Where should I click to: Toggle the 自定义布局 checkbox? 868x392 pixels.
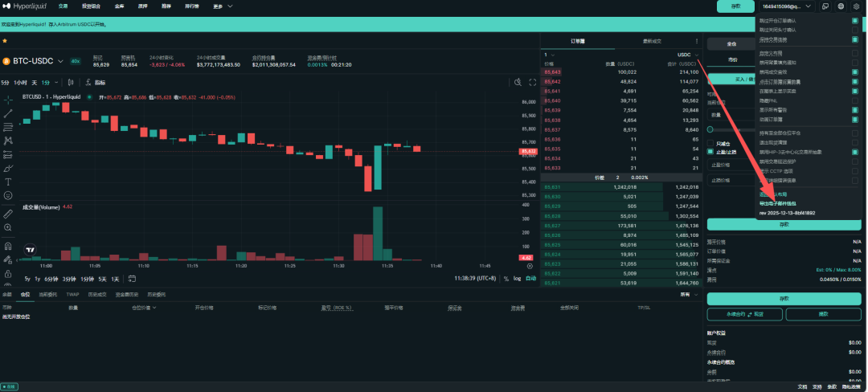tap(855, 53)
